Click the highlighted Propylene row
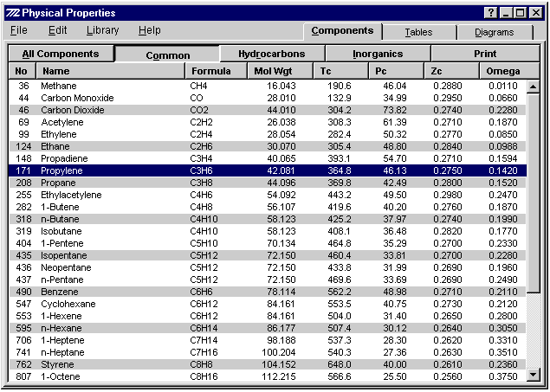Screen dimensions: 550x392 (268, 170)
